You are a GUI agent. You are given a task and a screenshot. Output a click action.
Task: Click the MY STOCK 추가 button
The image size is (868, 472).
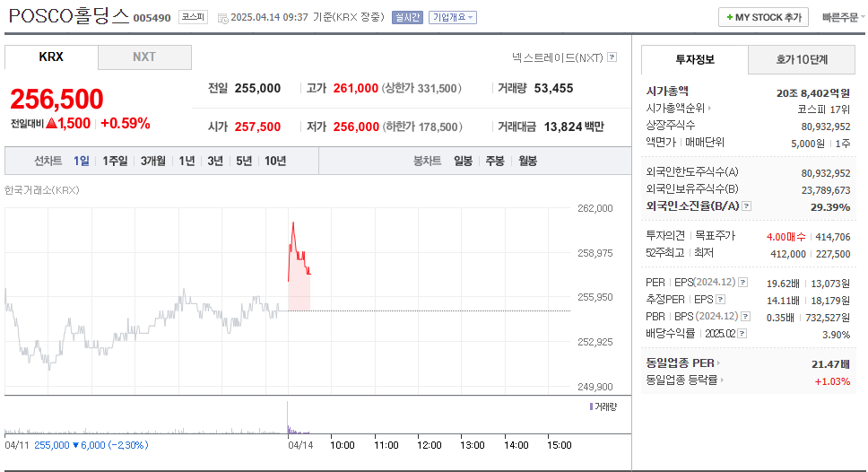coord(763,18)
